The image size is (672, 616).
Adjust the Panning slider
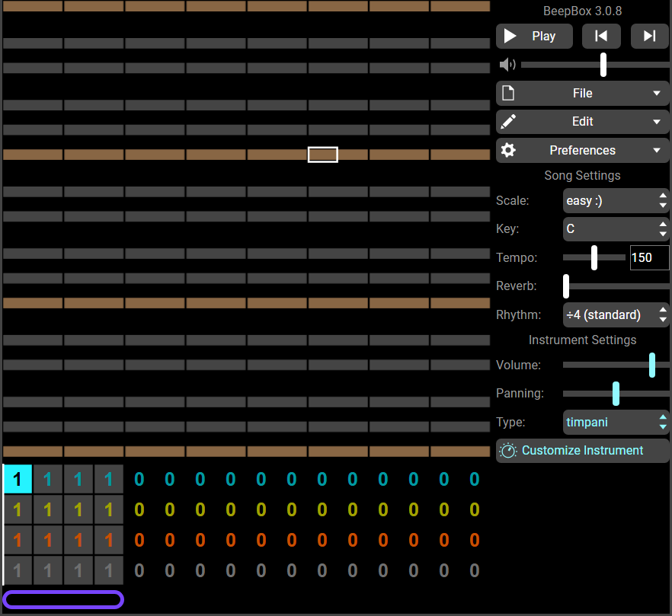pos(616,394)
